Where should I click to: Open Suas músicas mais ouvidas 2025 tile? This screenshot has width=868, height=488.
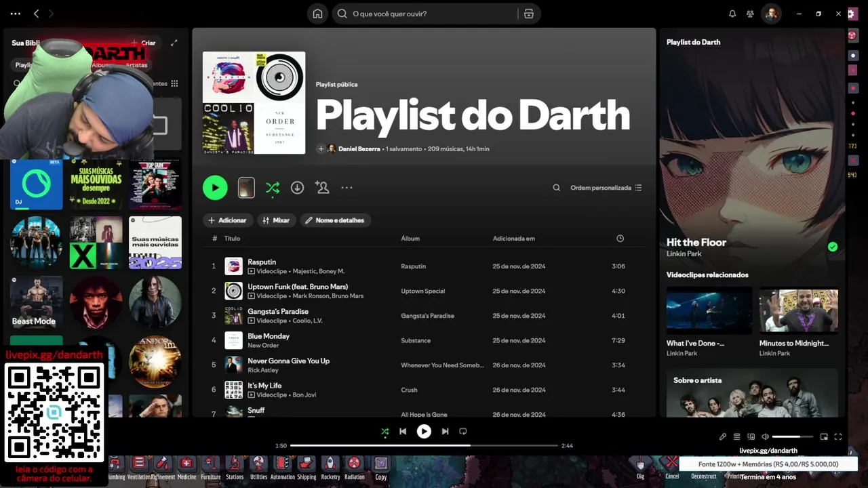coord(155,243)
